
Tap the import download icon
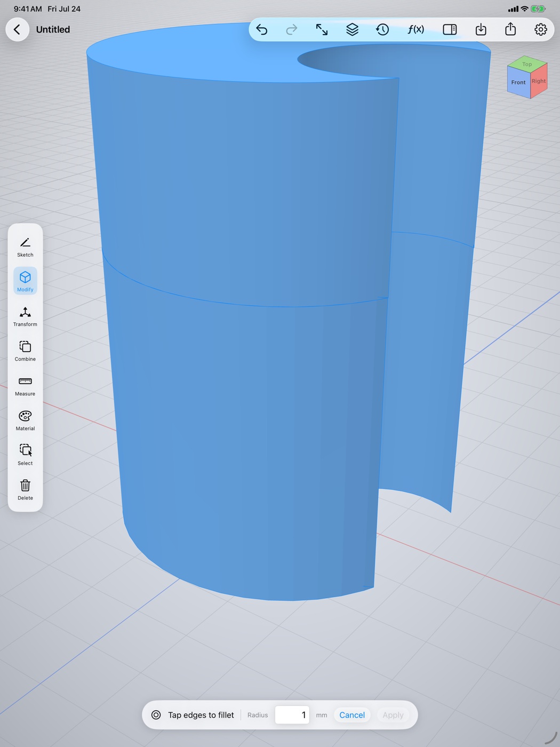coord(481,29)
